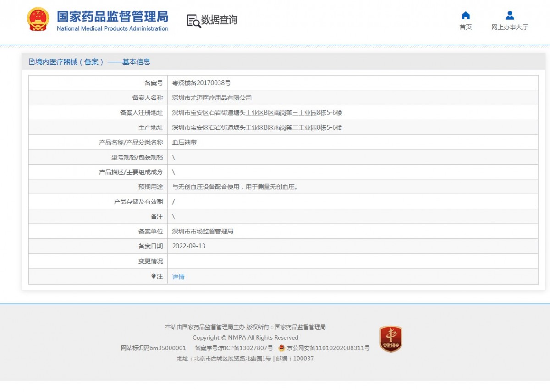Click the 地址 北京市西城区 footer line
The image size is (550, 392).
(246, 359)
